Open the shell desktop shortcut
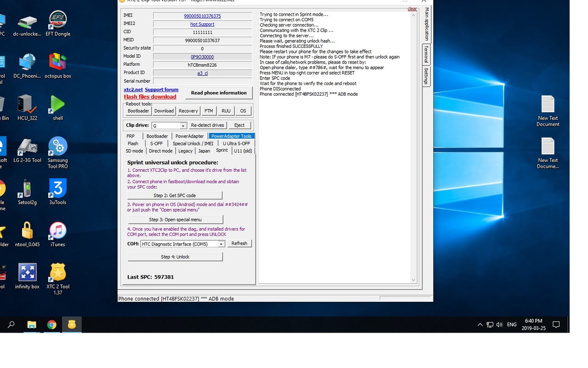This screenshot has width=588, height=368. pyautogui.click(x=58, y=108)
